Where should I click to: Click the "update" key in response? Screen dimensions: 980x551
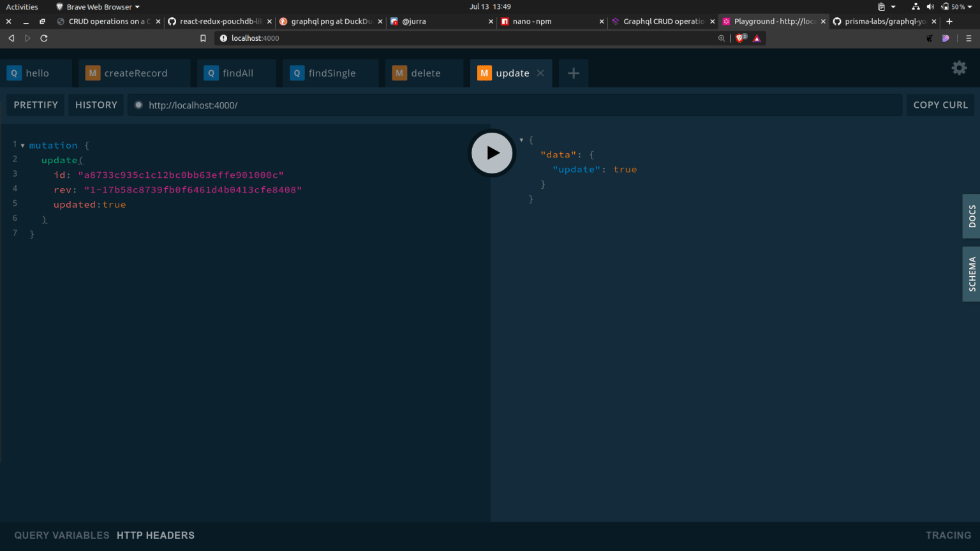coord(577,170)
